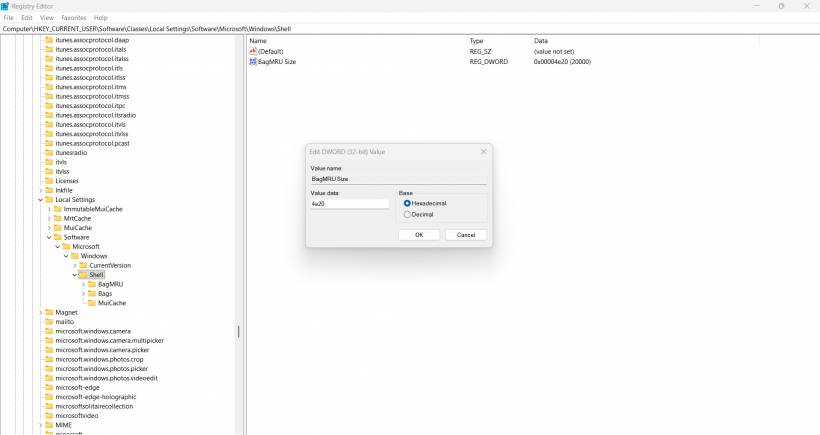Open the Edit menu

click(27, 18)
